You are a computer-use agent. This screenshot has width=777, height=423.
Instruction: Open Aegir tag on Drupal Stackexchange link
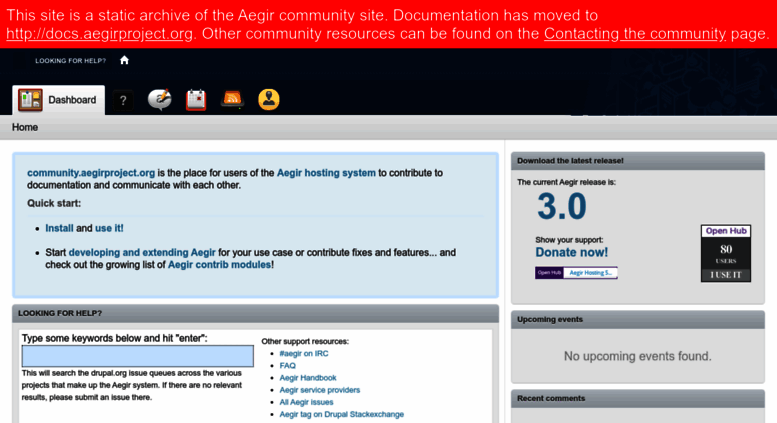(x=341, y=414)
